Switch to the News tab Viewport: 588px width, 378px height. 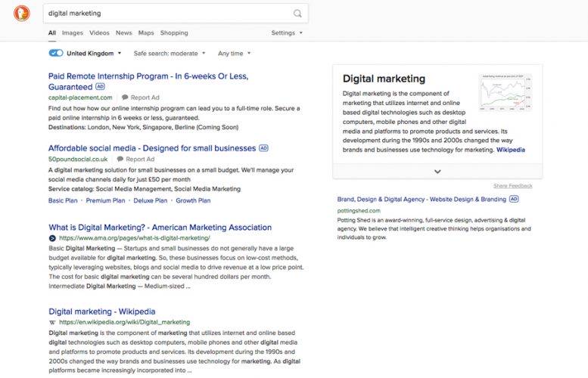(124, 33)
